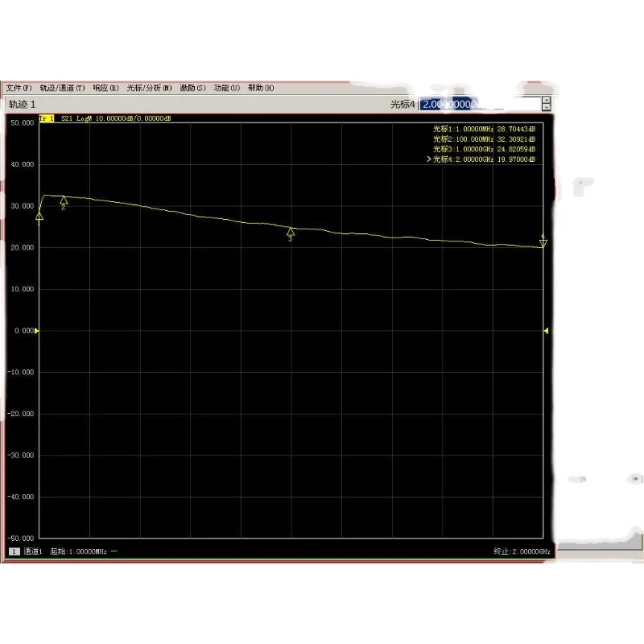The width and height of the screenshot is (644, 644).
Task: Select marker 4 triangle at trace end
Action: [x=543, y=242]
